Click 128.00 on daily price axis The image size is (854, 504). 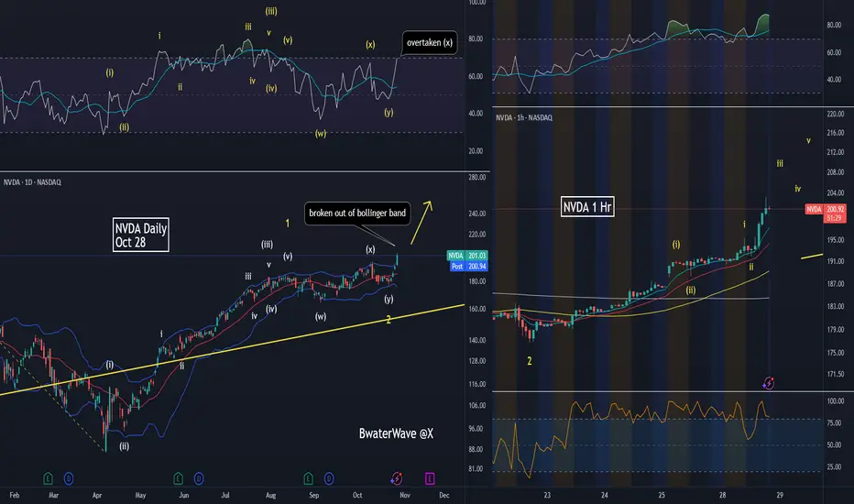(477, 361)
